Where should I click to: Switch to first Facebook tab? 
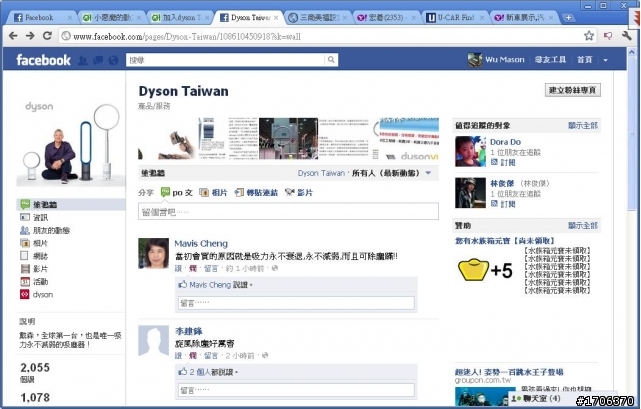(x=43, y=18)
